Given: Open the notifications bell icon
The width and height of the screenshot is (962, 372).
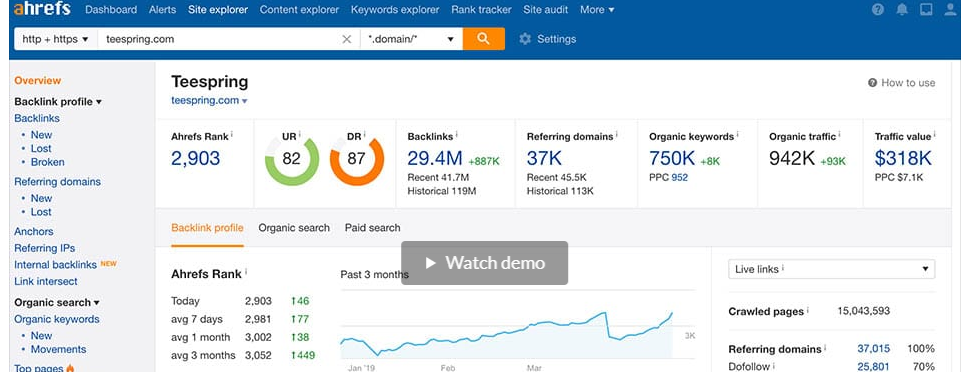Looking at the screenshot, I should tap(902, 10).
